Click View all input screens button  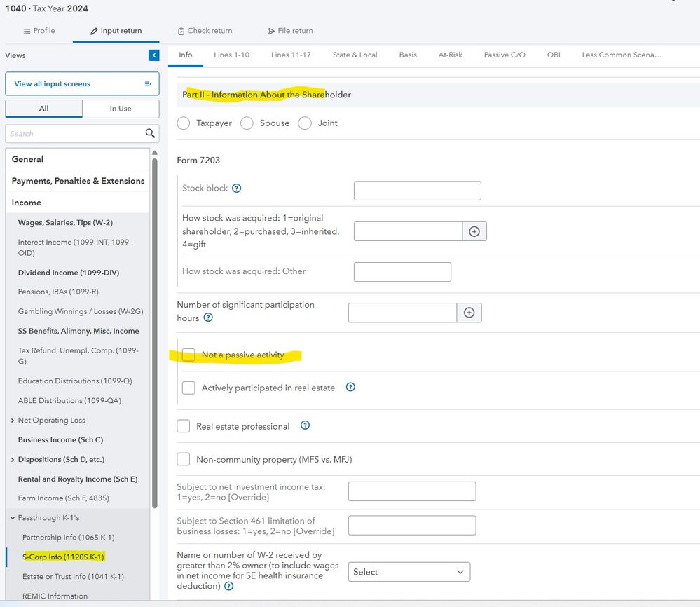[x=82, y=83]
